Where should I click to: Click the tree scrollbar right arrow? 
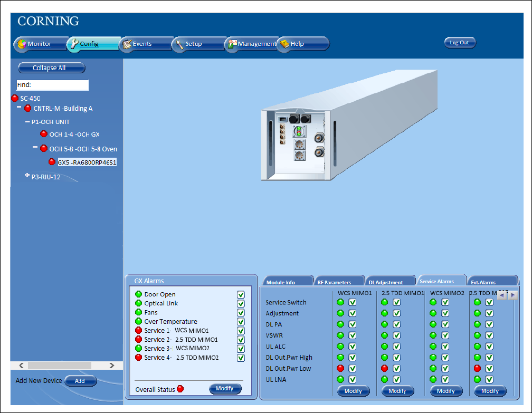(x=112, y=366)
